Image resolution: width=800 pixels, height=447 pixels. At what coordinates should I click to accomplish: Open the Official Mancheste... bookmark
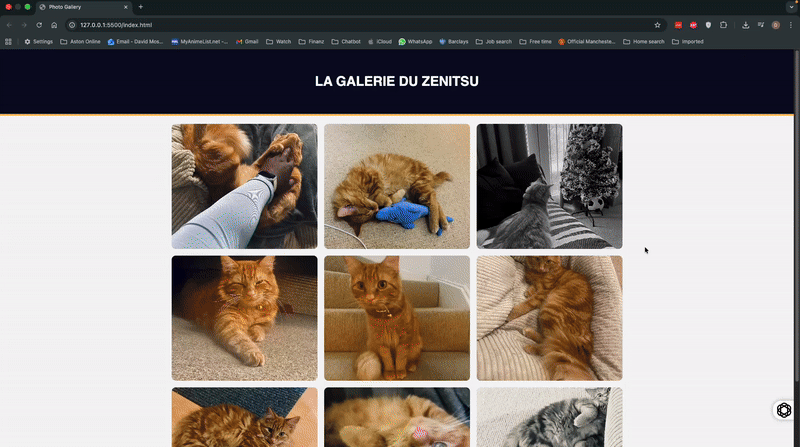[587, 42]
